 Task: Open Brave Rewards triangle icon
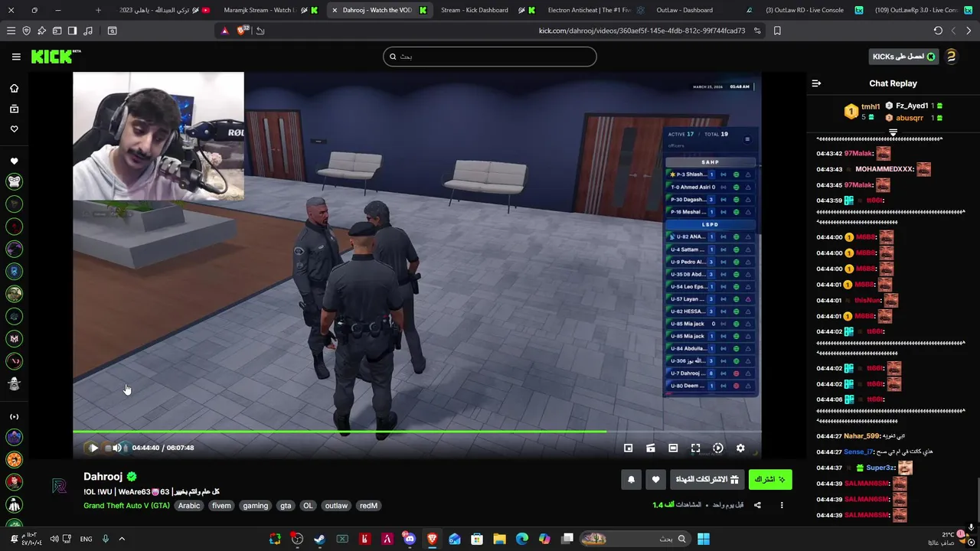pos(224,31)
